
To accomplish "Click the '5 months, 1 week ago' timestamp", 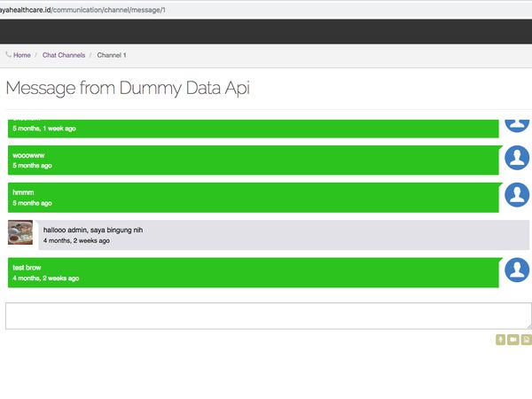I will (x=44, y=129).
